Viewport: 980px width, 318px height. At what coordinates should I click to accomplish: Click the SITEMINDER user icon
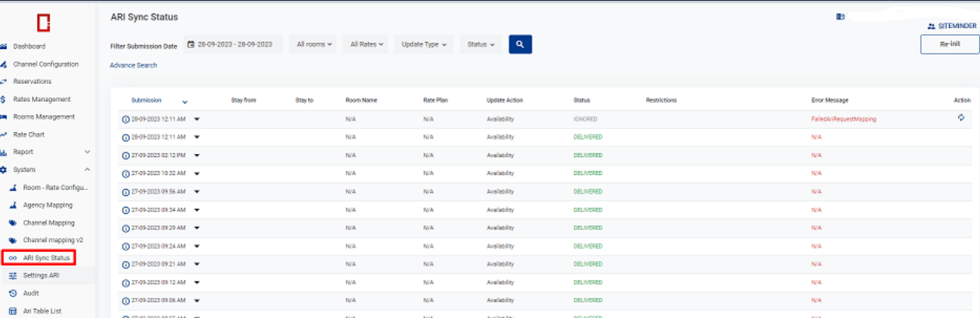[x=931, y=26]
